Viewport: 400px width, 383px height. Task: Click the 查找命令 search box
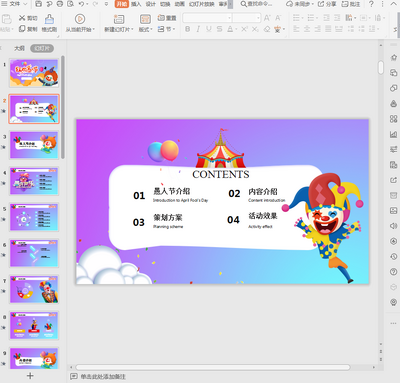tap(257, 4)
